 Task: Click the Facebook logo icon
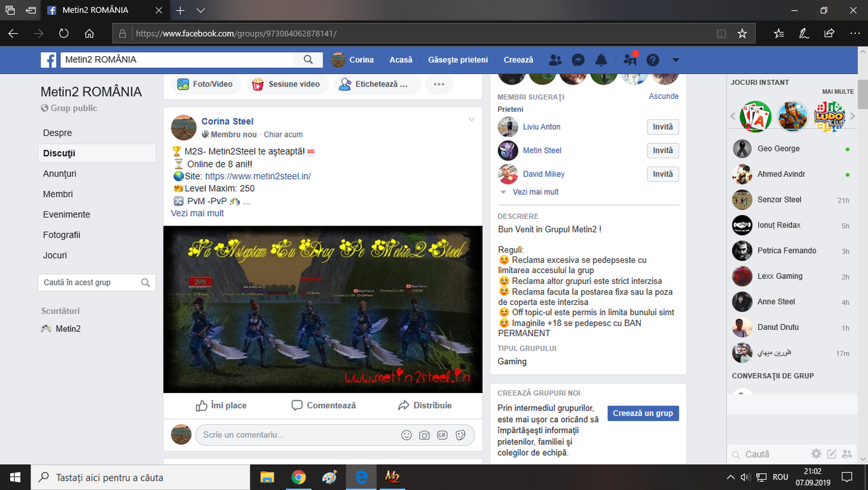pyautogui.click(x=48, y=60)
